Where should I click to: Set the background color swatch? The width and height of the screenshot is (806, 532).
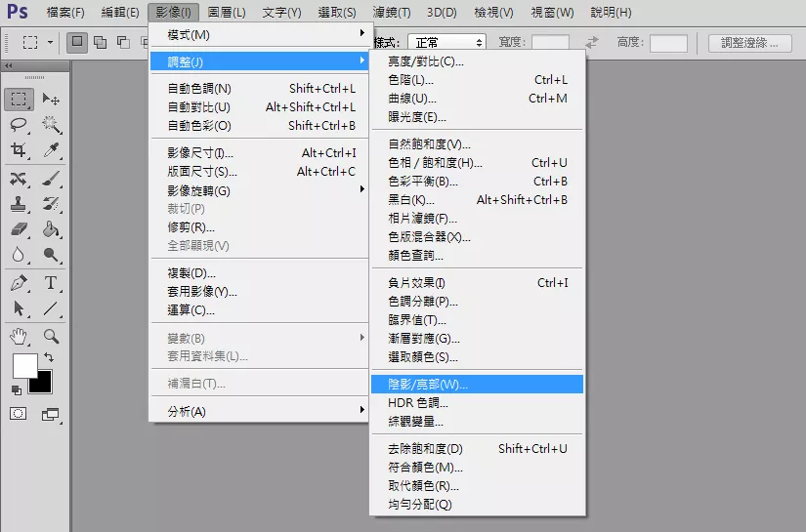44,385
